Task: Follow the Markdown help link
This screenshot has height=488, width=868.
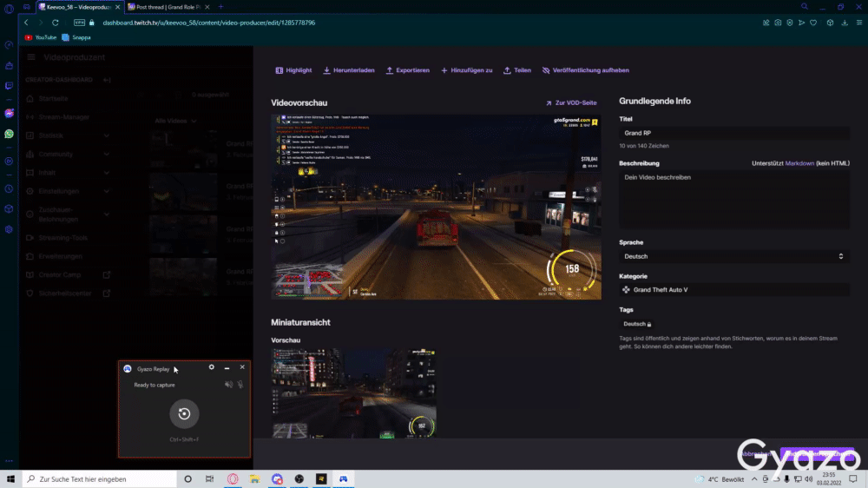Action: click(x=799, y=163)
